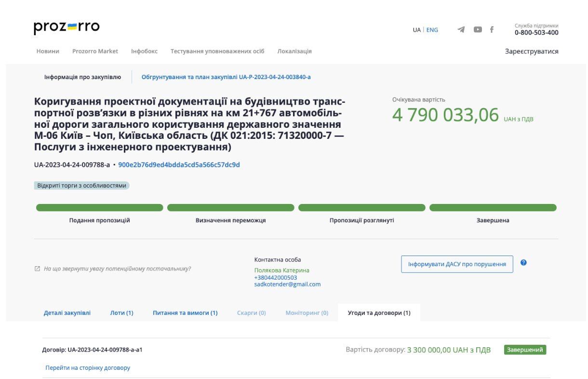Open the Facebook icon link
Image resolution: width=588 pixels, height=379 pixels.
[x=492, y=29]
